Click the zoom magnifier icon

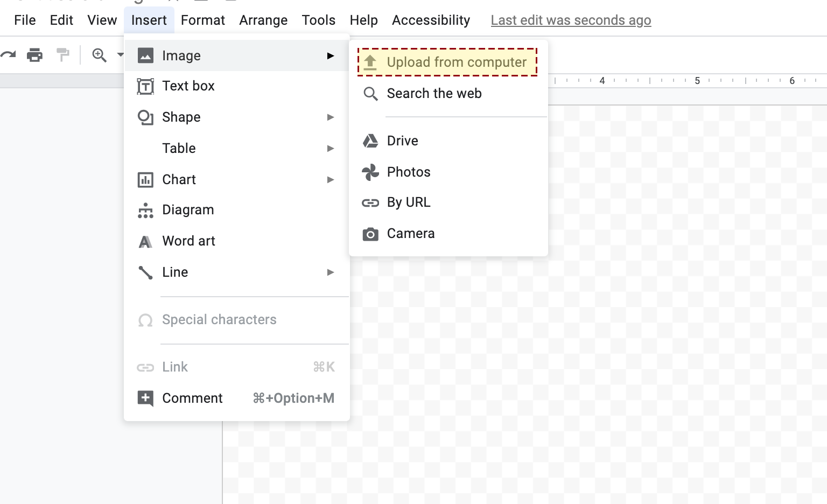pyautogui.click(x=99, y=55)
